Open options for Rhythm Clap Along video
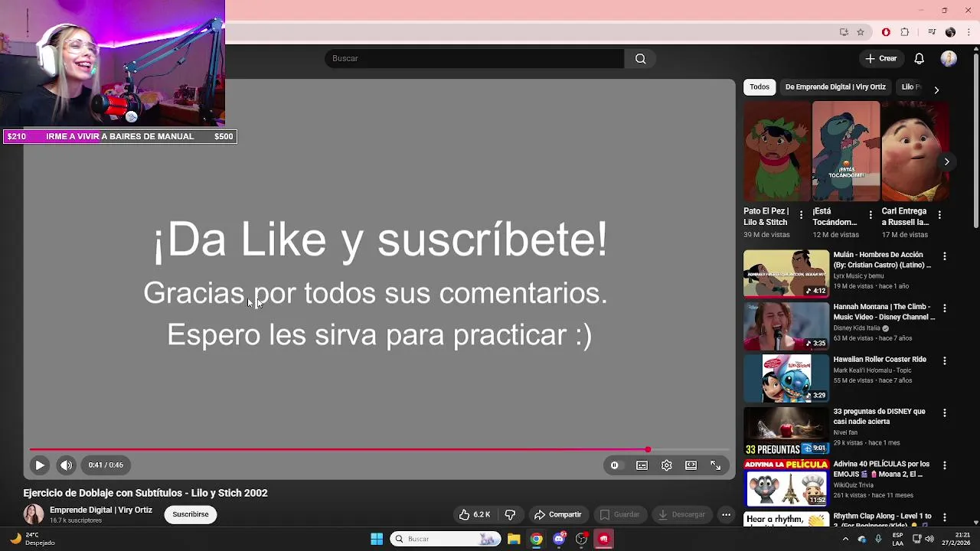Image resolution: width=980 pixels, height=551 pixels. click(945, 517)
